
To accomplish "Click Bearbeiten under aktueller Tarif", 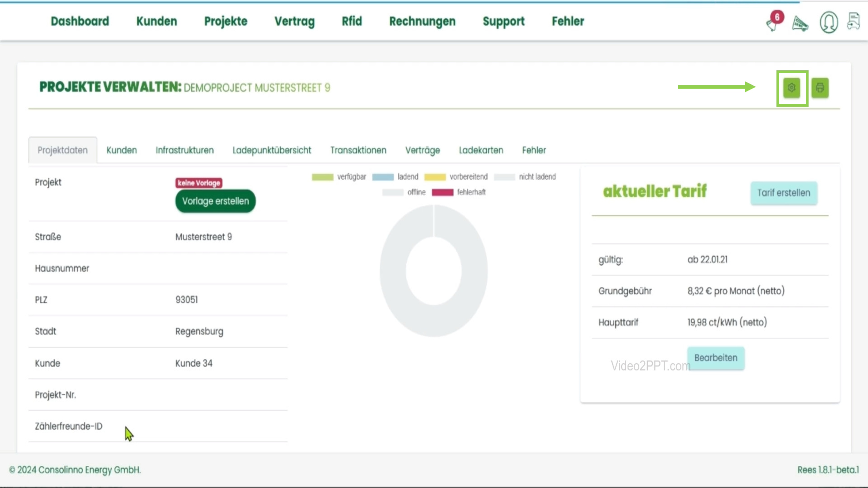I will click(x=716, y=358).
